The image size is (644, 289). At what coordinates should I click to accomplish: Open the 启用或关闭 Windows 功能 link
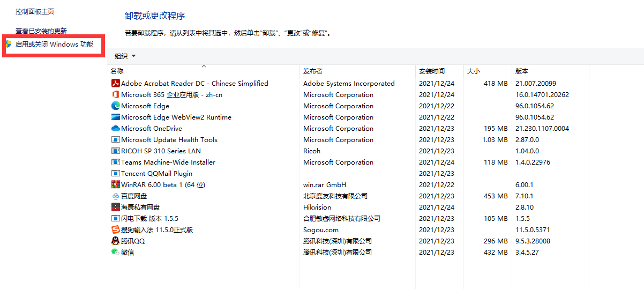[54, 45]
